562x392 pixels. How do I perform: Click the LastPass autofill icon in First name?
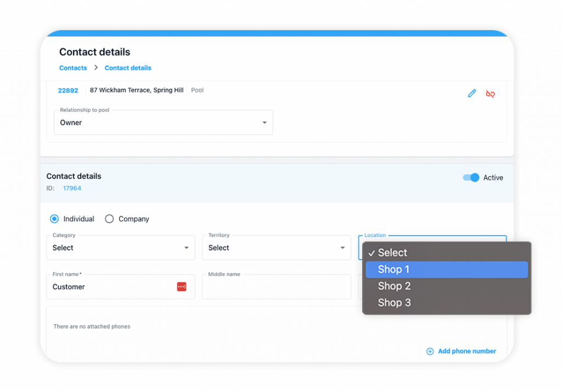tap(182, 287)
